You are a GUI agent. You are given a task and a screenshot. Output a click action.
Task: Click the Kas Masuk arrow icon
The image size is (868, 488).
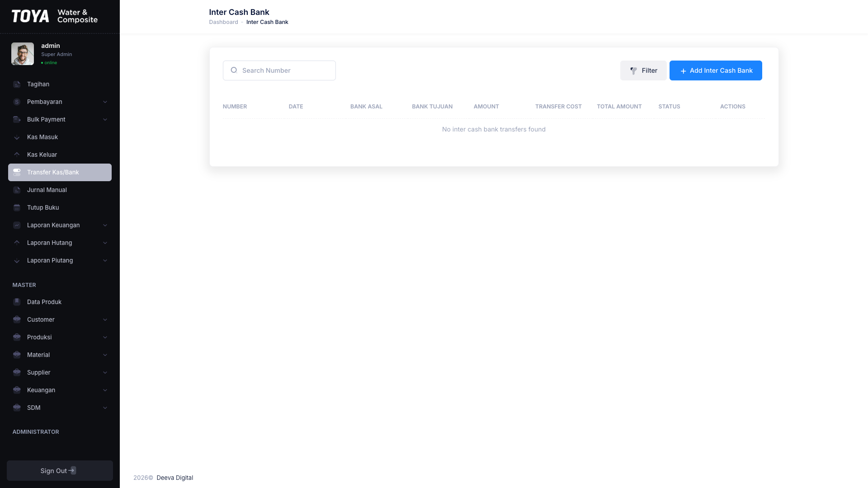coord(17,137)
